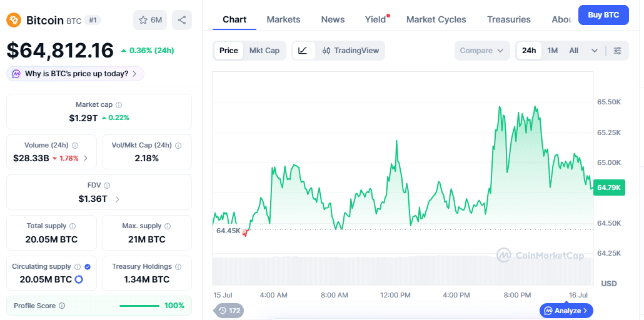Click the AI icon beside 'Why is BTC's price up today?'
The width and height of the screenshot is (644, 320).
16,74
